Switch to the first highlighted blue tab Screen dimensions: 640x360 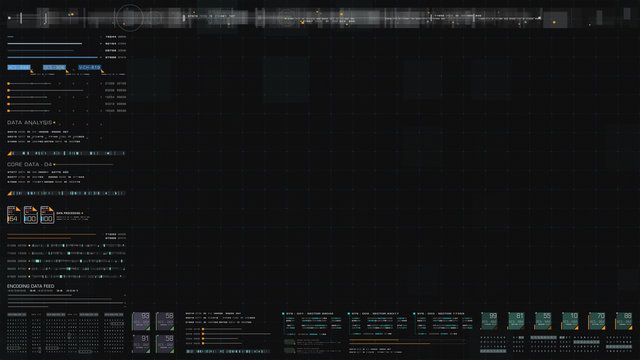(x=19, y=67)
